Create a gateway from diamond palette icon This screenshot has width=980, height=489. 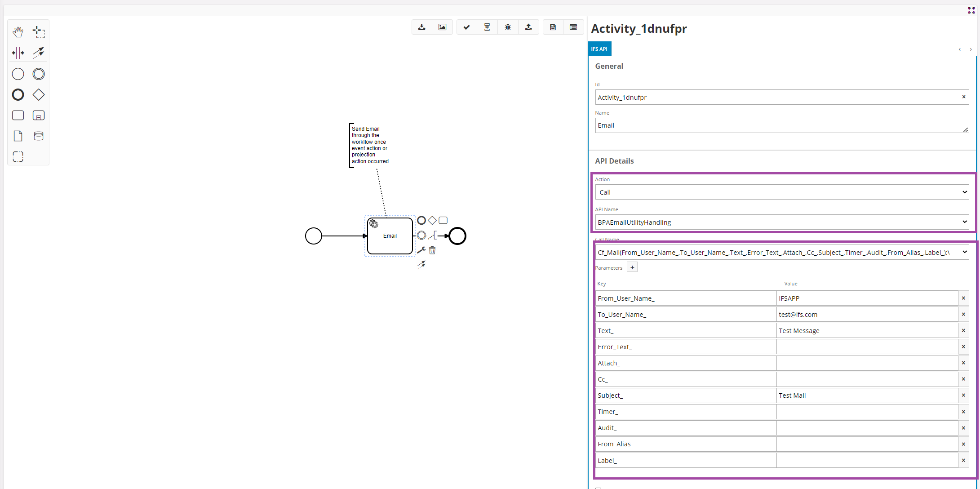point(39,95)
